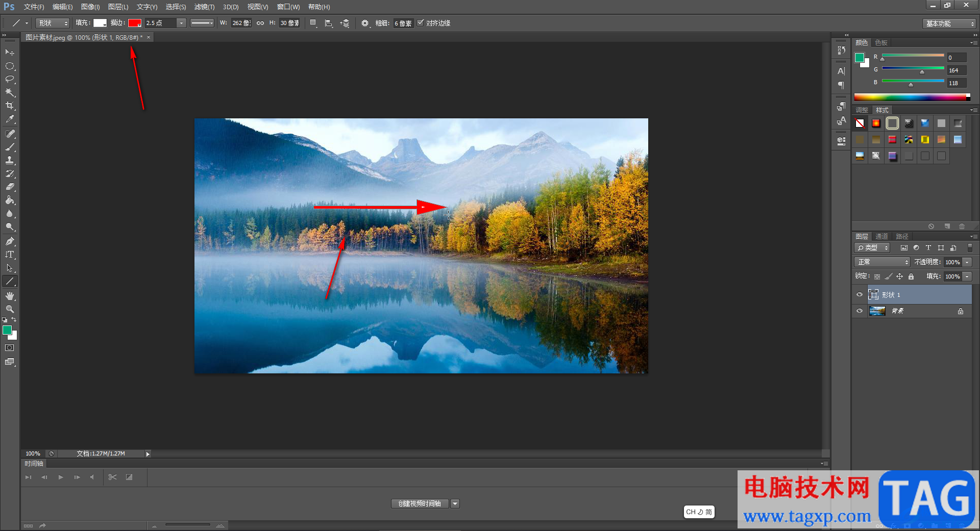The width and height of the screenshot is (980, 531).
Task: Switch to the 通道 tab
Action: tap(881, 236)
